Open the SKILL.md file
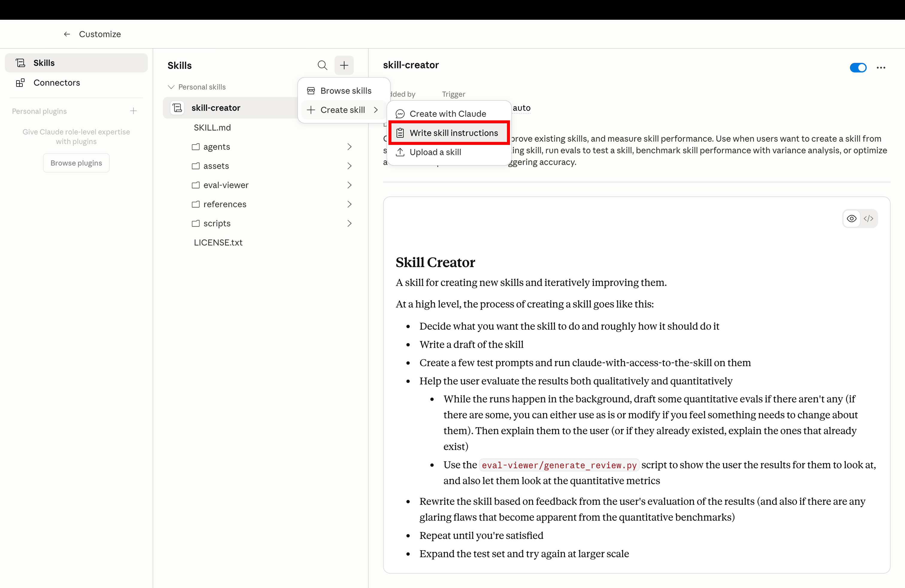Screen dimensions: 905x588 tap(212, 128)
